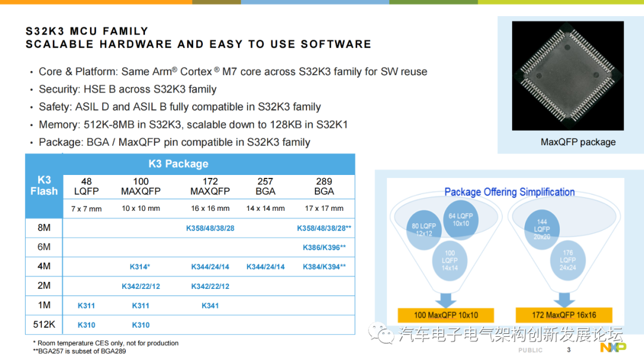644x363 pixels.
Task: Click the blue arrow above 172 MaxQFP 16x16
Action: [564, 300]
